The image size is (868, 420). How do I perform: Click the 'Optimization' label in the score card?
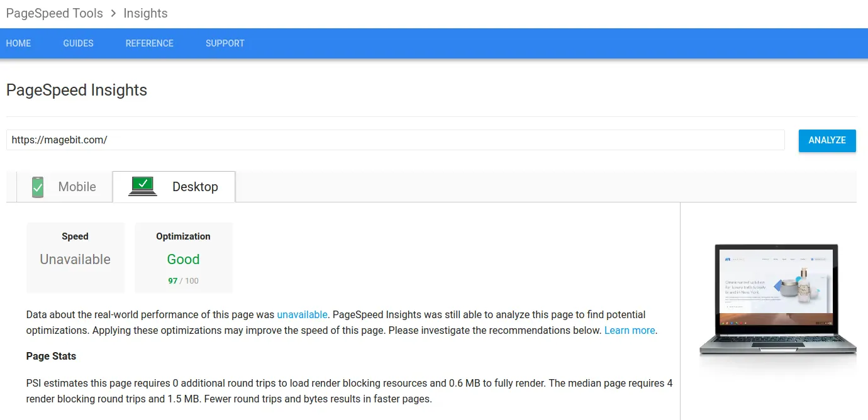(184, 236)
